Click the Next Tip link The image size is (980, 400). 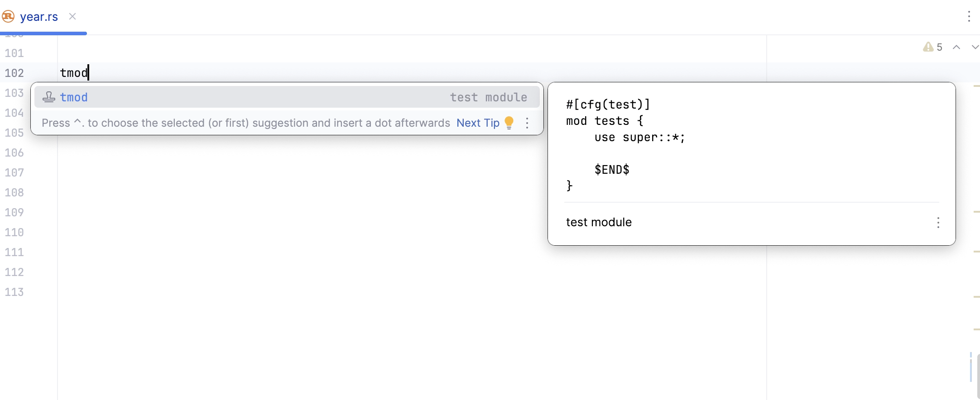click(x=478, y=123)
